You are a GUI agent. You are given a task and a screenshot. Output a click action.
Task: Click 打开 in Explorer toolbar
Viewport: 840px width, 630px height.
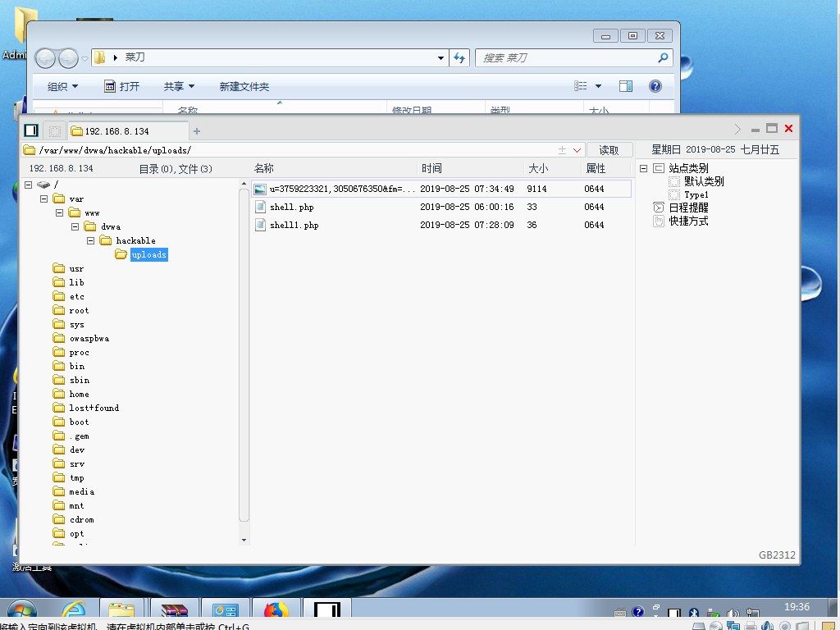[x=121, y=86]
